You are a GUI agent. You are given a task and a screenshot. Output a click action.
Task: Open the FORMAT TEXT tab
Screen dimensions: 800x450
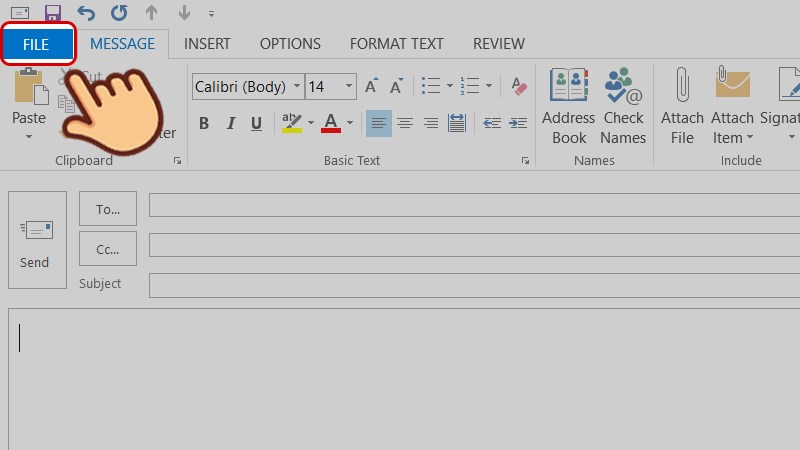[396, 44]
